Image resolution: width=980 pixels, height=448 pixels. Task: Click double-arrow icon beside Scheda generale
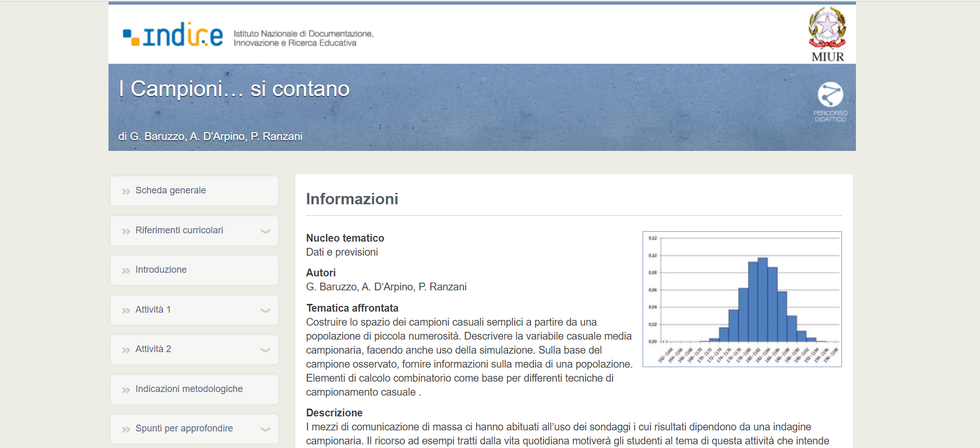pyautogui.click(x=126, y=191)
